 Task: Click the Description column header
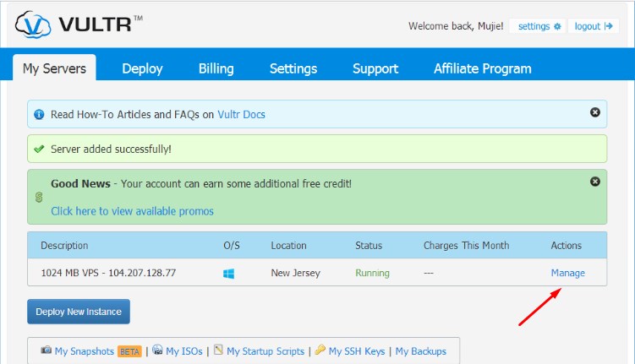pos(64,246)
